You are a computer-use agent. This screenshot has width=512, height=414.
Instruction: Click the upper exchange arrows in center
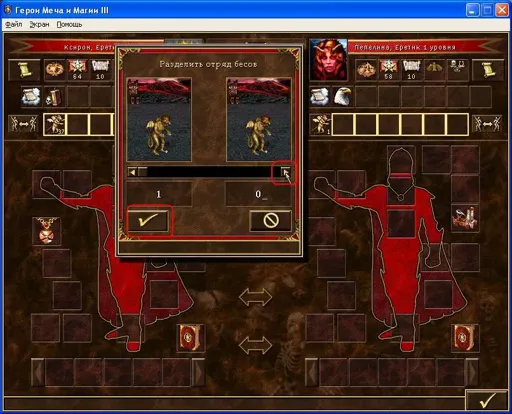[x=255, y=297]
